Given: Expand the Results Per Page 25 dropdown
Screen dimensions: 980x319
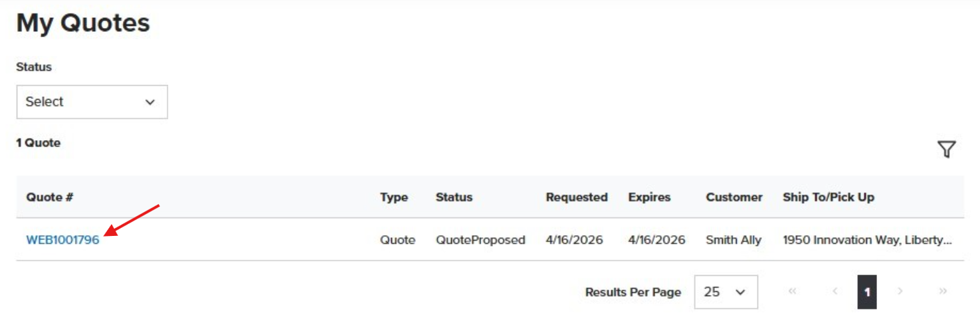Looking at the screenshot, I should (x=726, y=292).
